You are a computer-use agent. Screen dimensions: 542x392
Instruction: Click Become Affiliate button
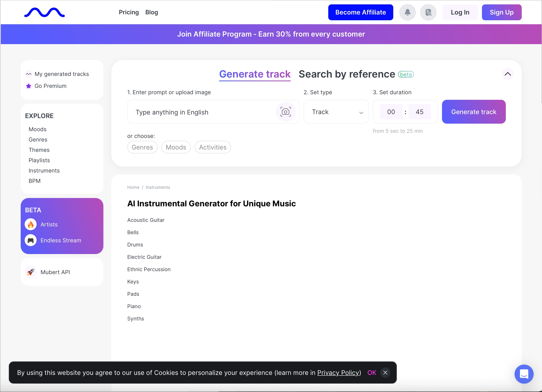(361, 12)
